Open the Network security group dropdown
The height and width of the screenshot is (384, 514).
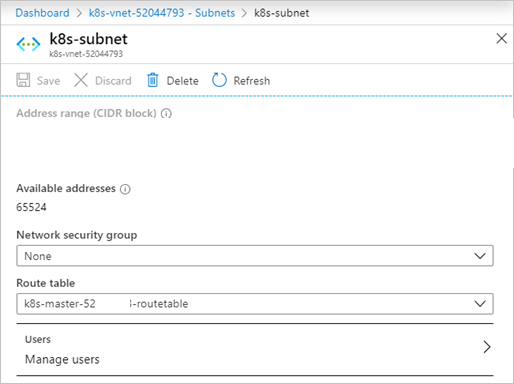click(255, 256)
